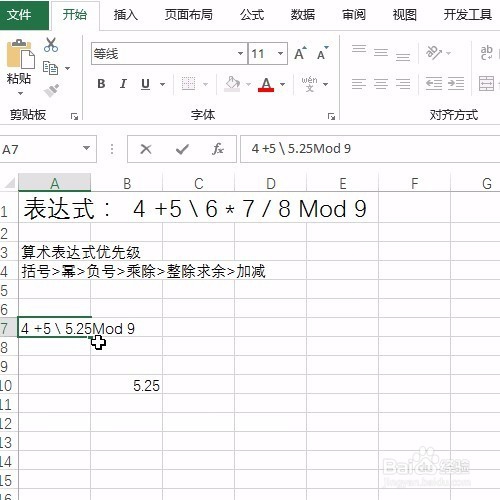Apply cell borders icon
The height and width of the screenshot is (500, 500).
(x=188, y=84)
